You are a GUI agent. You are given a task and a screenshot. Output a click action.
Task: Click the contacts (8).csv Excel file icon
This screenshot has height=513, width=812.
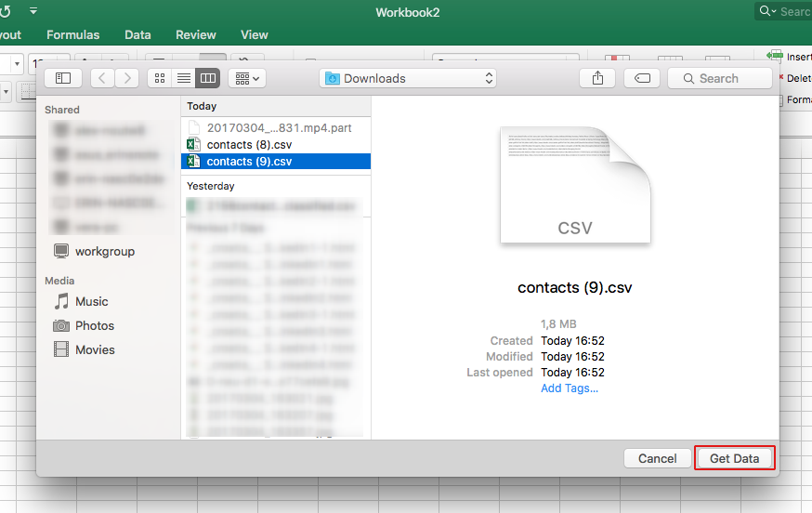pyautogui.click(x=193, y=145)
